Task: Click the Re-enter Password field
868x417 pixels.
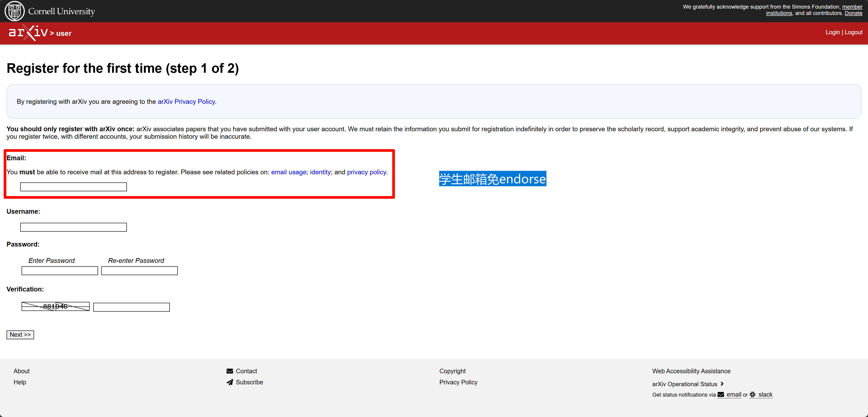Action: [x=139, y=271]
